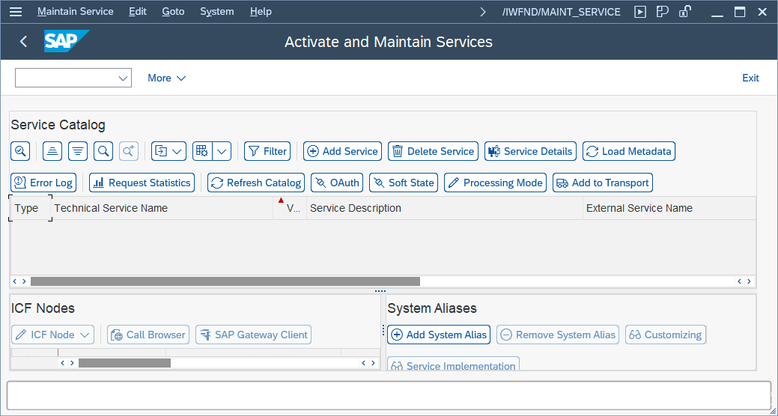Click the Service Catalog horizontal scrollbar

(225, 282)
